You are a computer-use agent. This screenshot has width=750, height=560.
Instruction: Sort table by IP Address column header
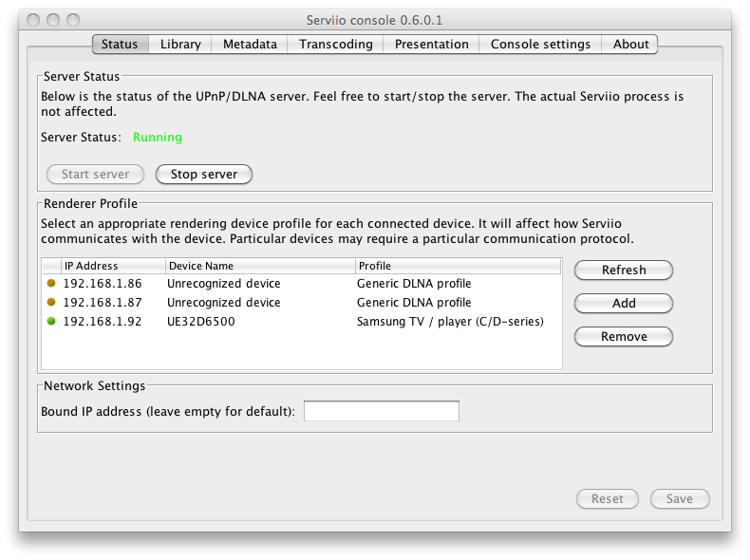coord(112,266)
